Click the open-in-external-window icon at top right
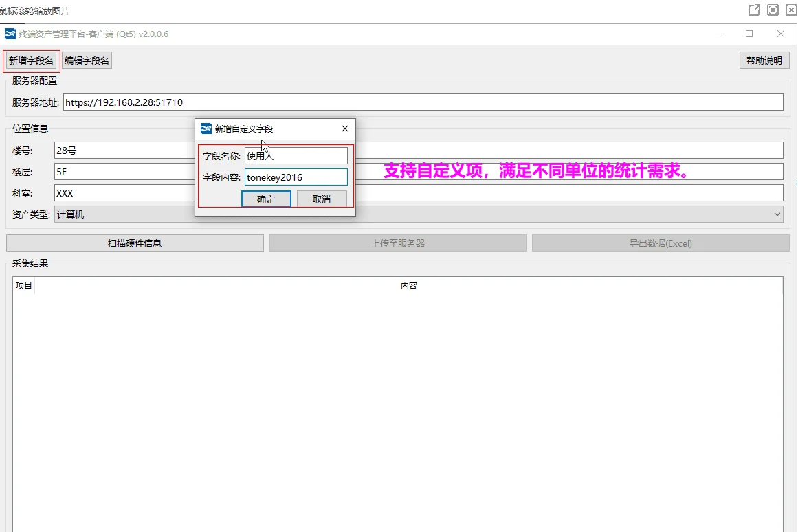Viewport: 798px width, 532px height. (754, 10)
